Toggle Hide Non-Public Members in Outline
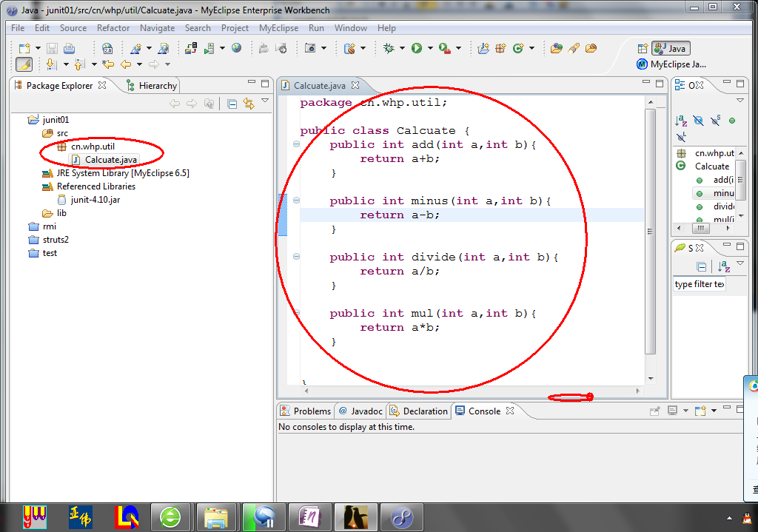The image size is (758, 532). coord(732,121)
